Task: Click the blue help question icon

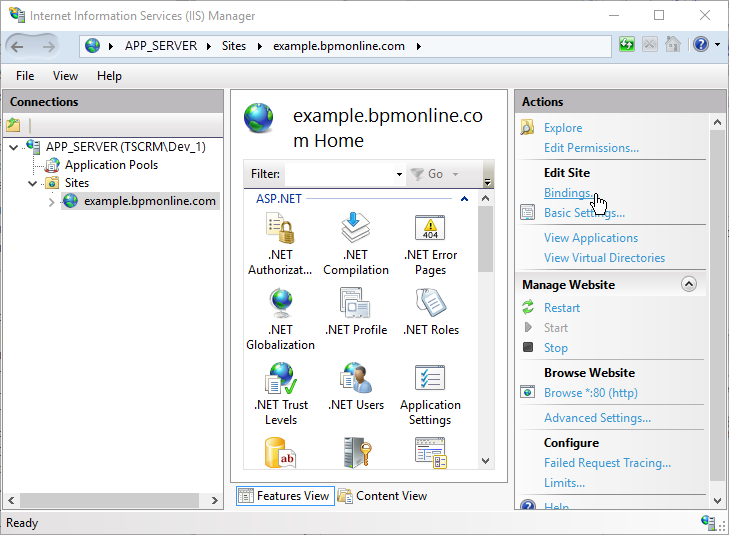Action: 701,45
